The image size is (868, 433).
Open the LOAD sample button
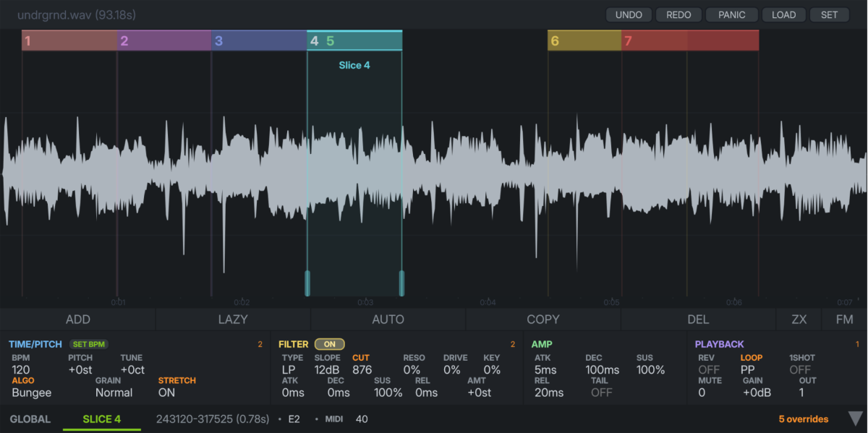pyautogui.click(x=783, y=14)
